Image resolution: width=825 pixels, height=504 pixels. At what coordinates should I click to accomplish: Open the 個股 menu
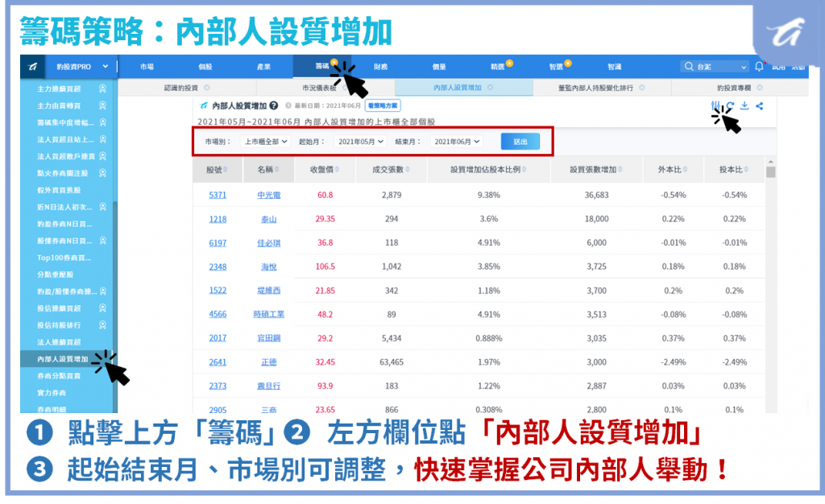(205, 67)
